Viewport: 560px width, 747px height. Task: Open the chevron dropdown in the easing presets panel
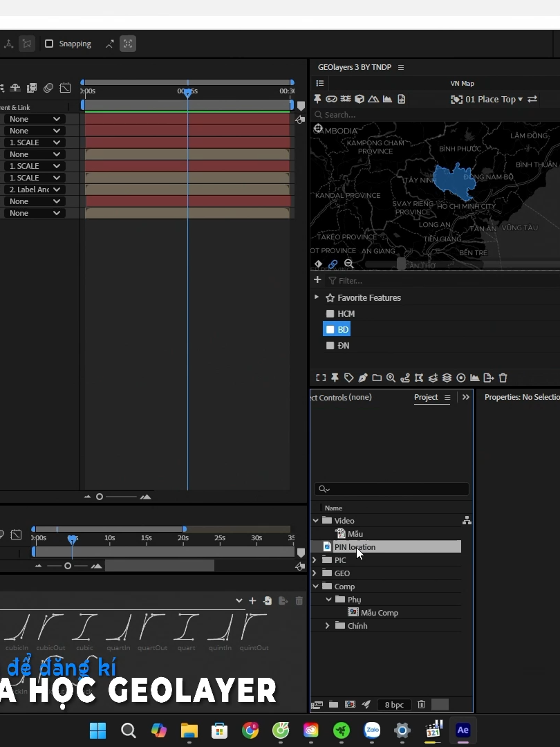[239, 601]
